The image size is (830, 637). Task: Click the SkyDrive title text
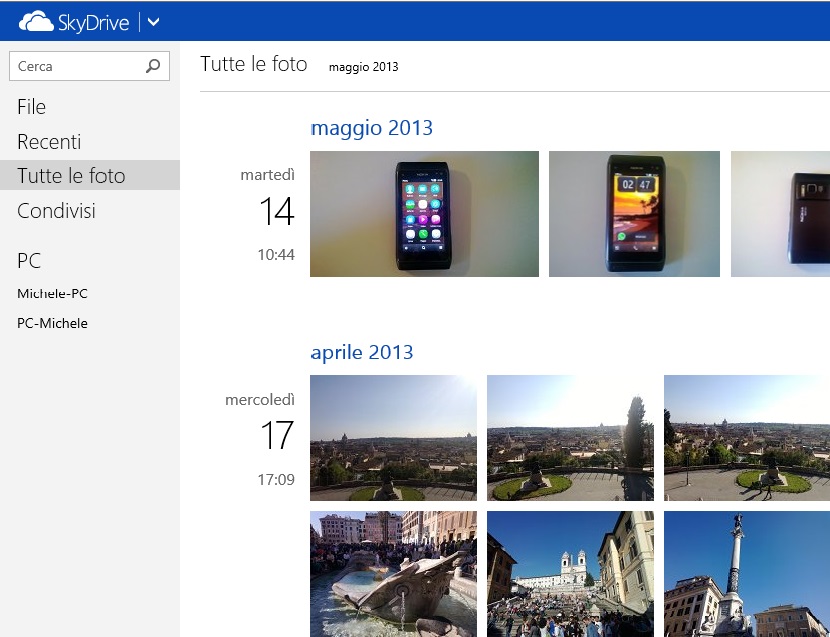pos(93,23)
